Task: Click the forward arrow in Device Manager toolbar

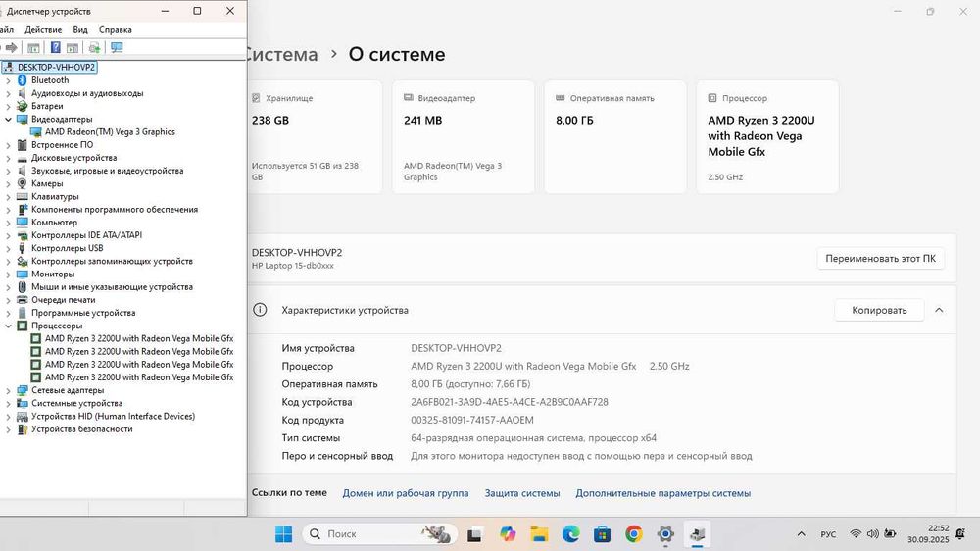Action: [11, 47]
